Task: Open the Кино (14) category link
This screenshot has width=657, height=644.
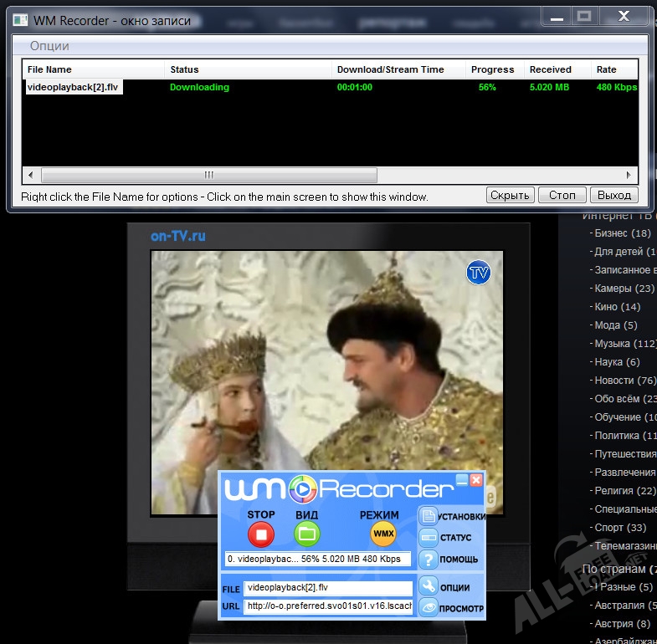Action: (617, 307)
